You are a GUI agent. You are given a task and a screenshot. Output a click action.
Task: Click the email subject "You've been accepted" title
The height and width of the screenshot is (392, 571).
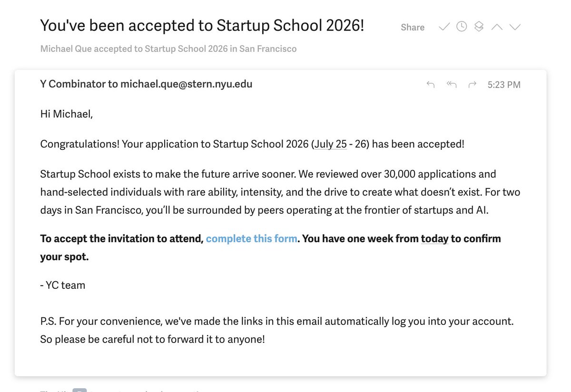[202, 25]
